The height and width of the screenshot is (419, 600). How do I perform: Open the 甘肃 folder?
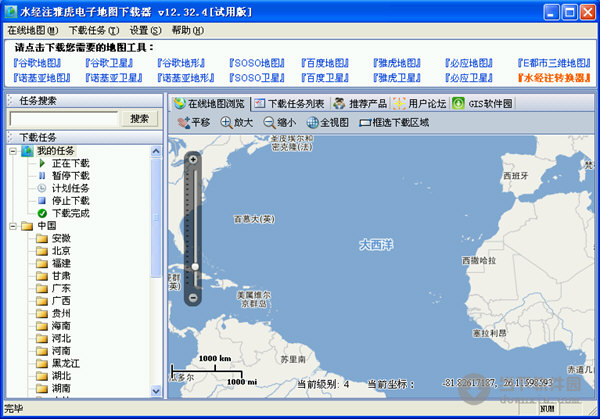pos(54,276)
